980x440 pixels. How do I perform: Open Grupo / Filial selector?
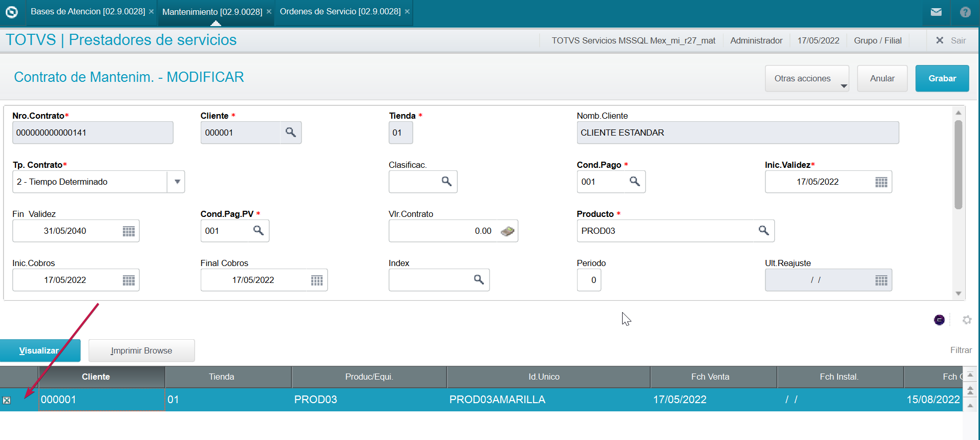(878, 40)
